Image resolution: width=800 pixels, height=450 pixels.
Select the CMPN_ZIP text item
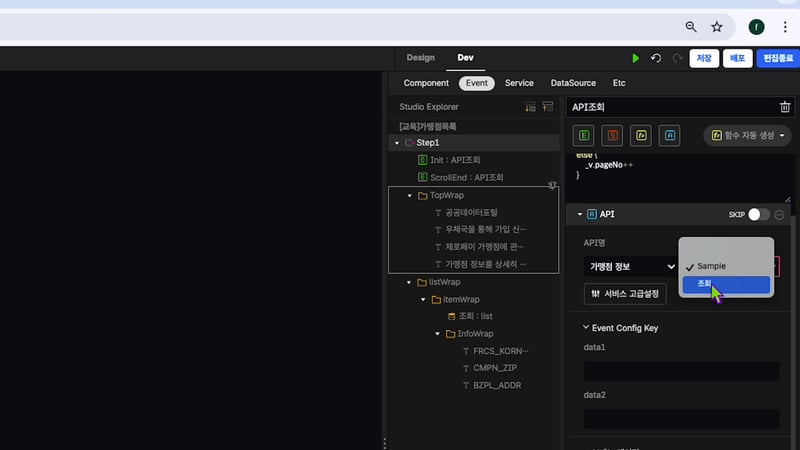[x=489, y=368]
